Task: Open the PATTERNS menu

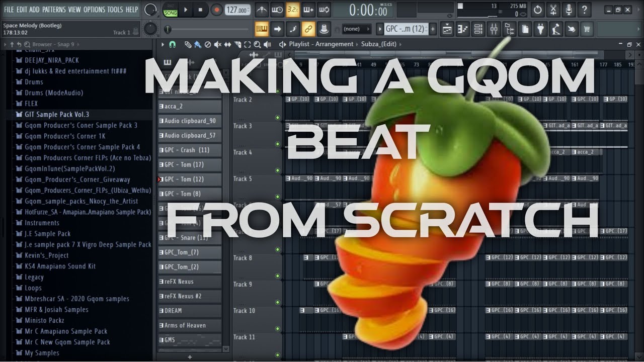Action: pos(54,10)
